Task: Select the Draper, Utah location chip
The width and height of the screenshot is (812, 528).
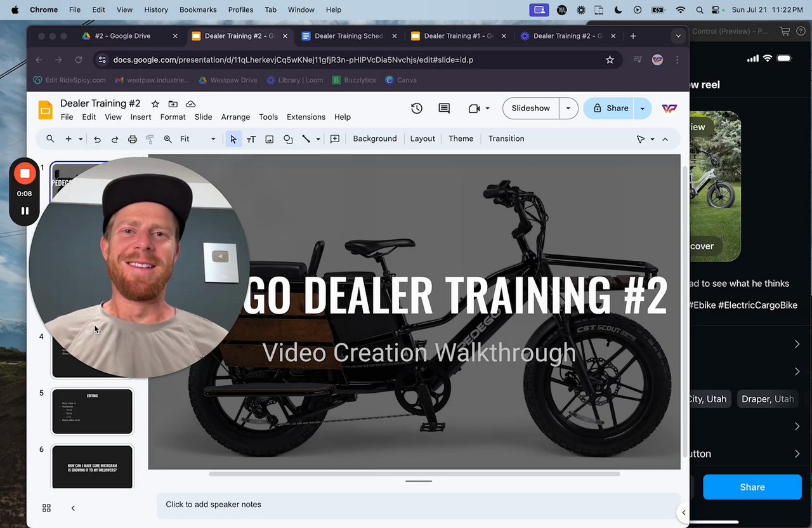Action: coord(768,399)
